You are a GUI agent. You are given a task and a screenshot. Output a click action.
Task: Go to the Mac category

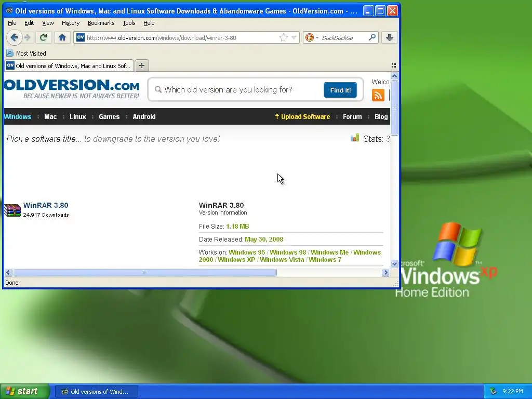(x=50, y=116)
